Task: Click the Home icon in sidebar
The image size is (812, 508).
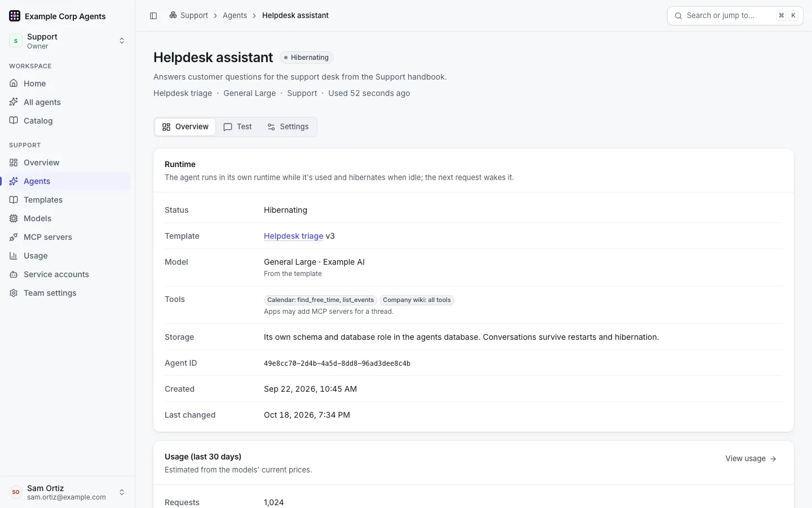Action: 14,84
